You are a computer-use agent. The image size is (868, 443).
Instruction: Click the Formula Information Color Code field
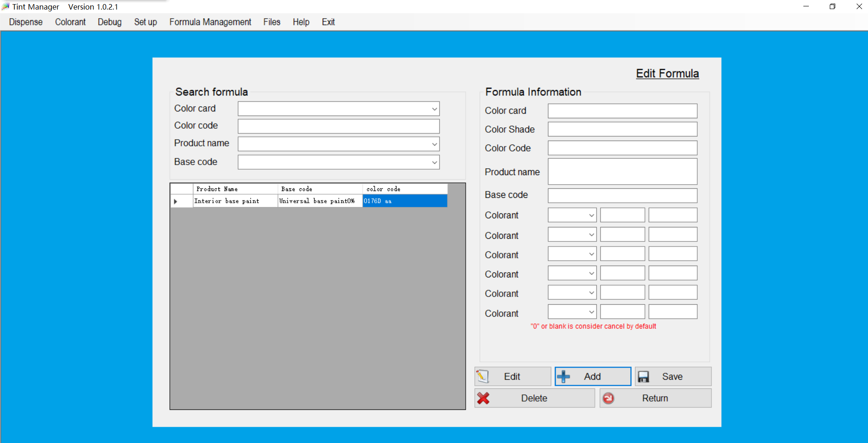point(623,148)
